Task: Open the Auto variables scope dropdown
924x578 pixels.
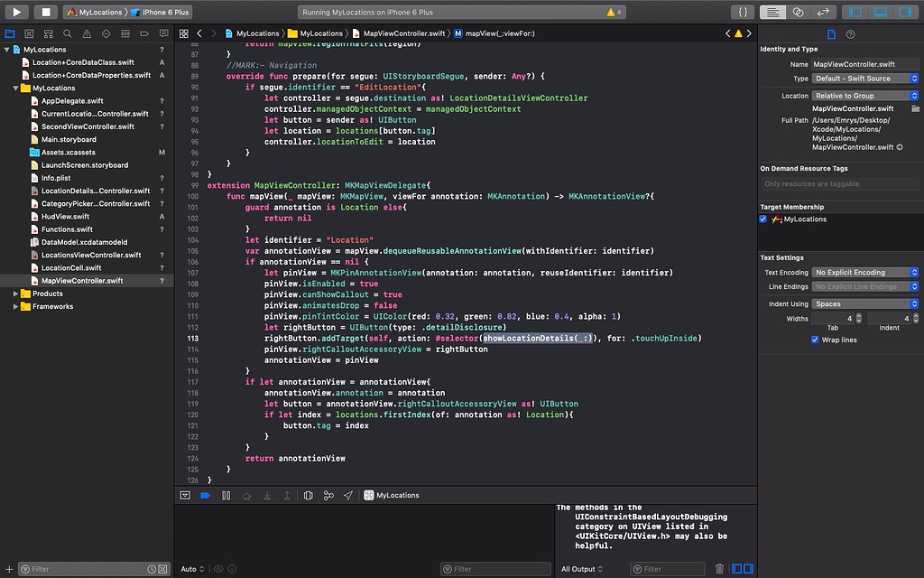Action: (192, 569)
